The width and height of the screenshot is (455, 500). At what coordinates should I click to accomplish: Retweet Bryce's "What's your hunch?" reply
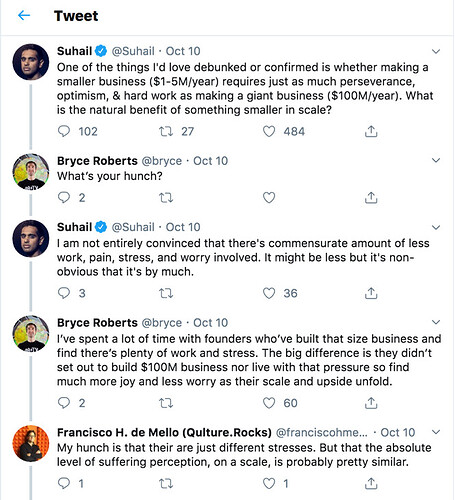166,198
